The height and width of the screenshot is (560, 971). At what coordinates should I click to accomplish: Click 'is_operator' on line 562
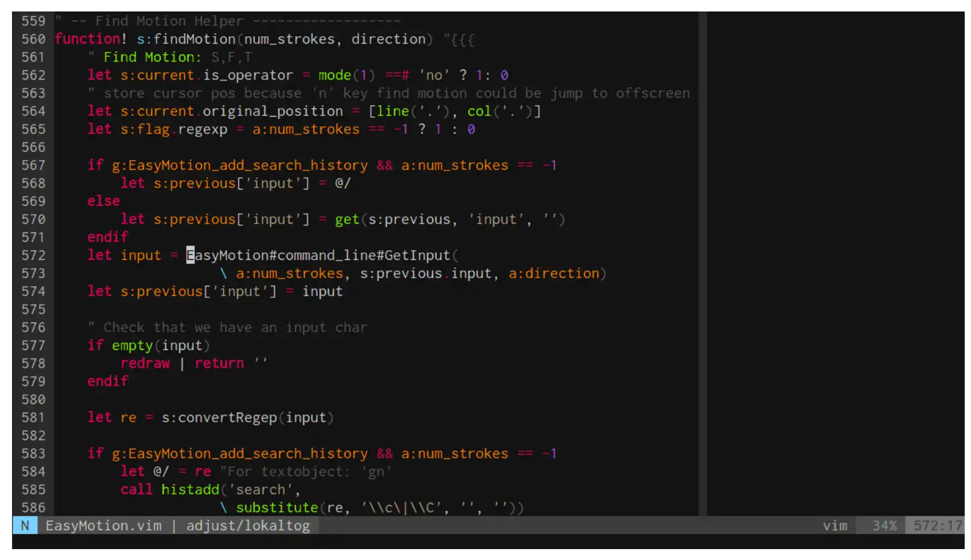[x=248, y=75]
